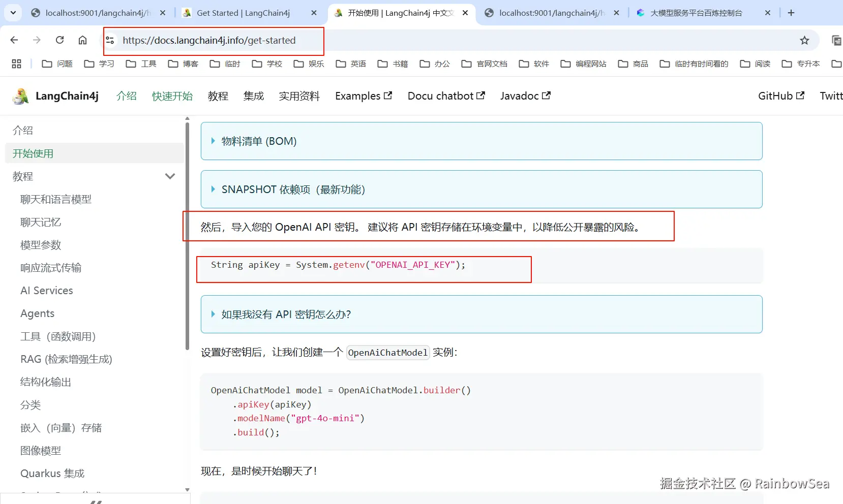Viewport: 843px width, 504px height.
Task: Open the 书籍 bookmark folder
Action: tap(393, 64)
